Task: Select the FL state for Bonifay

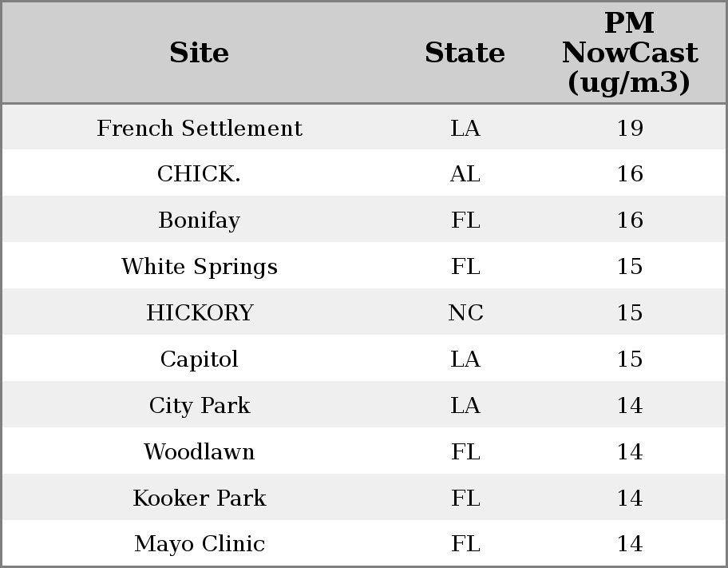Action: [465, 220]
